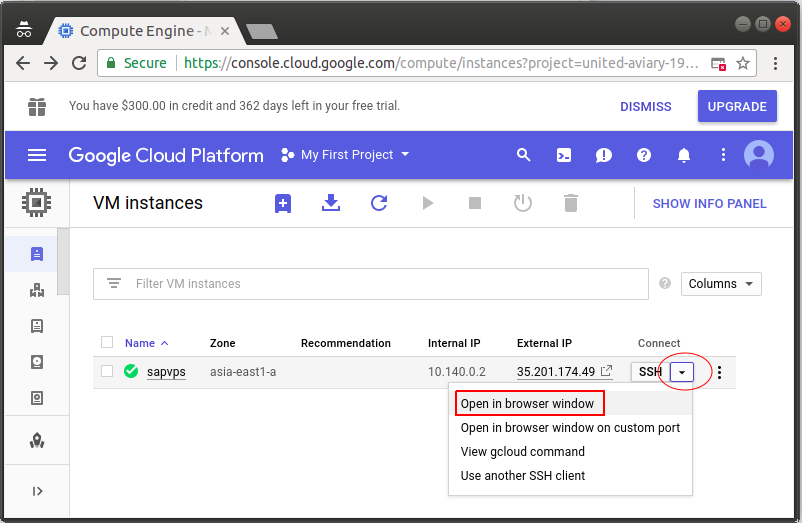Click the Secure padlock indicator
This screenshot has height=523, width=802.
pyautogui.click(x=136, y=63)
